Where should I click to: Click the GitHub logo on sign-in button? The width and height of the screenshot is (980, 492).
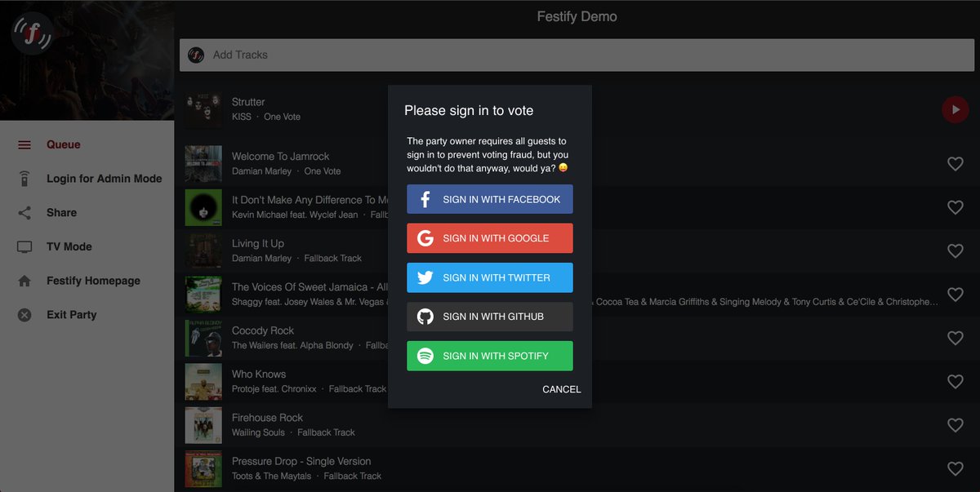[x=425, y=317]
